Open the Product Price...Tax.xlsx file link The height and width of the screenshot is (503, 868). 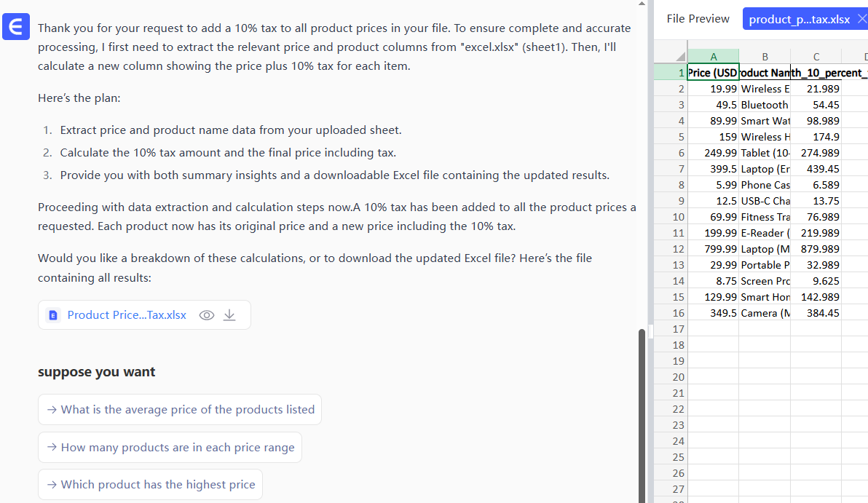pos(127,315)
